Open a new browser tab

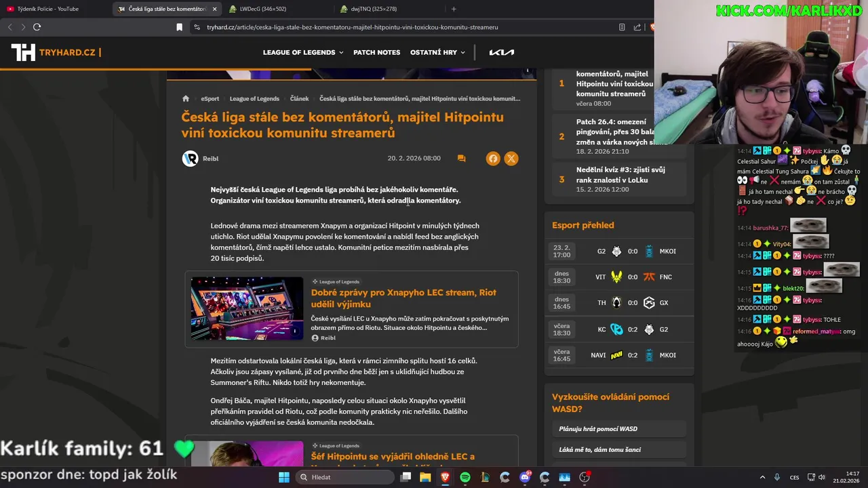(x=454, y=9)
